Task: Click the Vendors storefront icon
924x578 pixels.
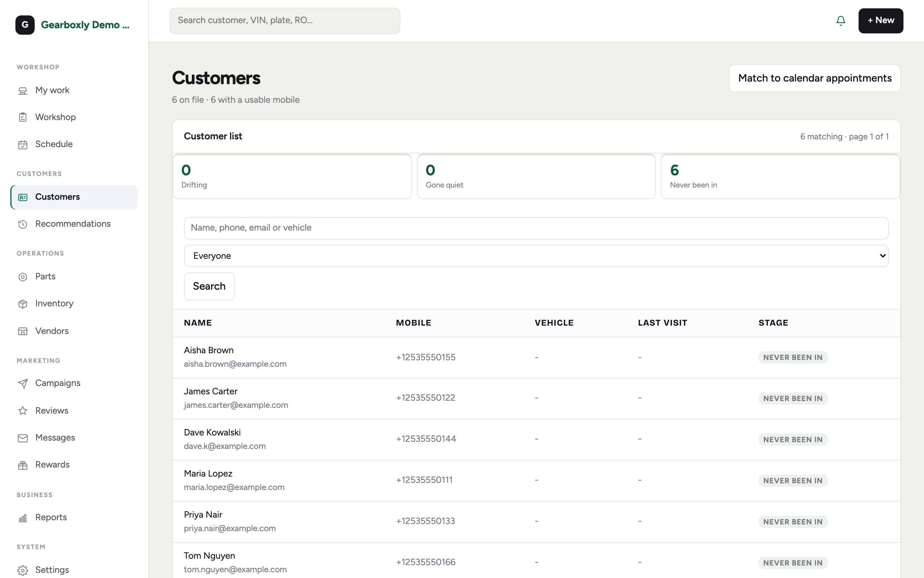Action: [x=22, y=331]
